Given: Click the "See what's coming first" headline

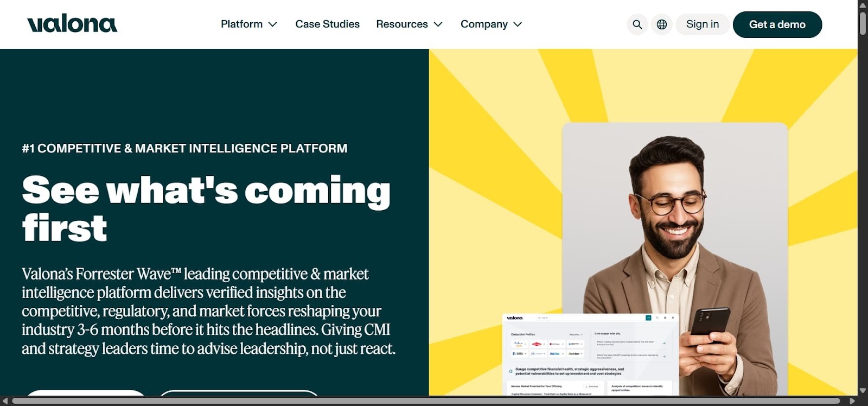Looking at the screenshot, I should tap(206, 208).
